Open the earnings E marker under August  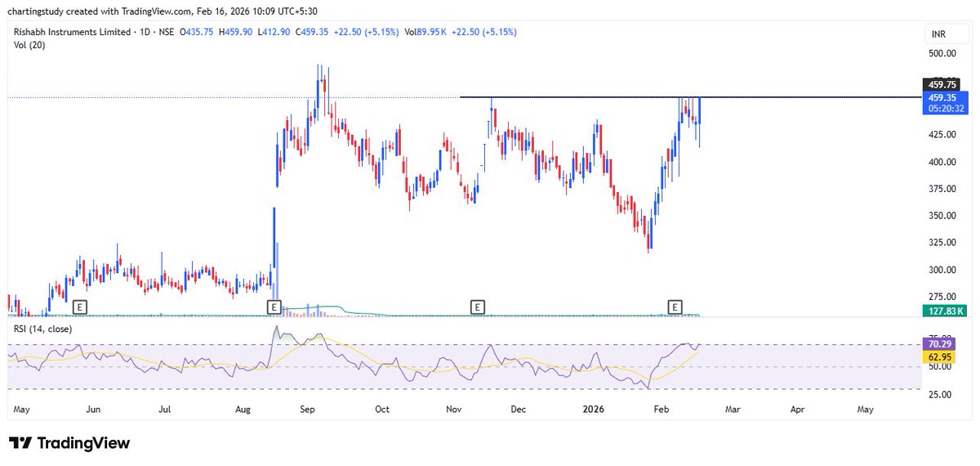coord(274,307)
